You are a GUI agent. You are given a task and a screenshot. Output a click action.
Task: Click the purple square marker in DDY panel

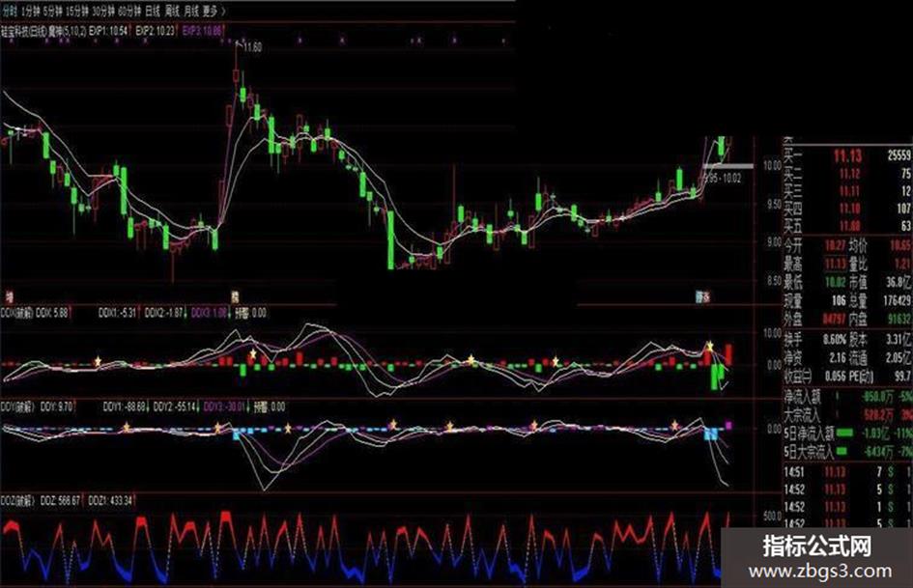tap(728, 426)
